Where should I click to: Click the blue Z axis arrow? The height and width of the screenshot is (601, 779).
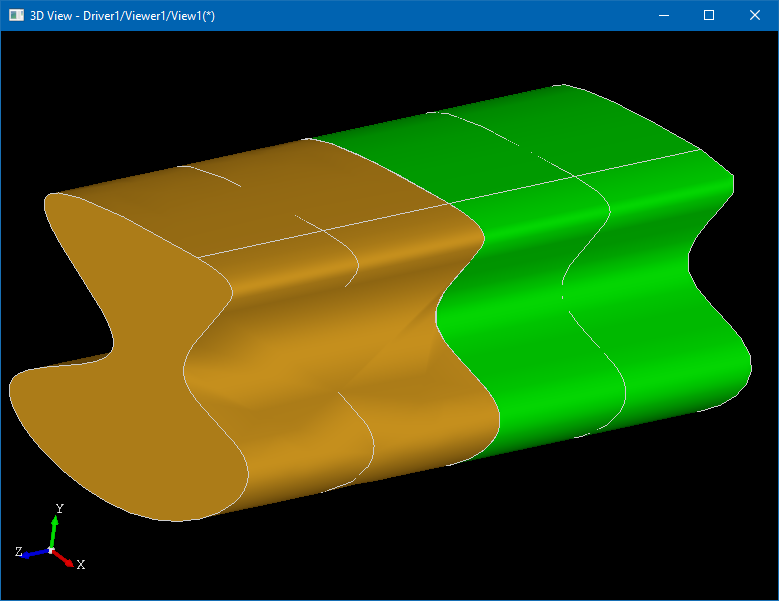pyautogui.click(x=35, y=552)
